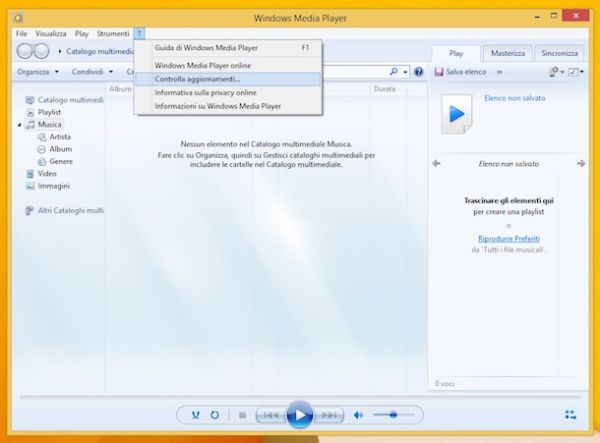The height and width of the screenshot is (443, 600).
Task: Switch to the Masterizza tab
Action: [507, 53]
